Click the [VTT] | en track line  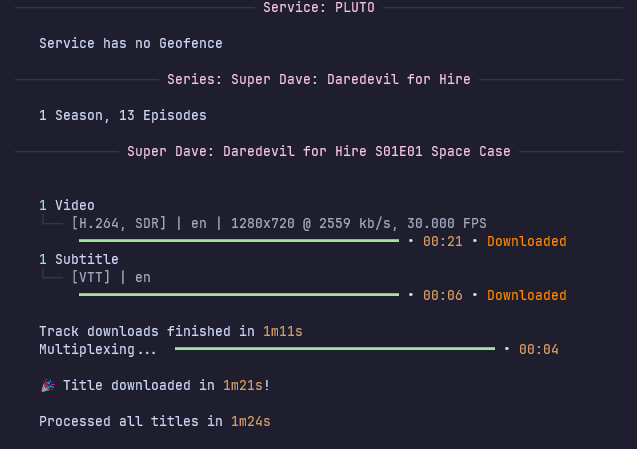(x=111, y=277)
